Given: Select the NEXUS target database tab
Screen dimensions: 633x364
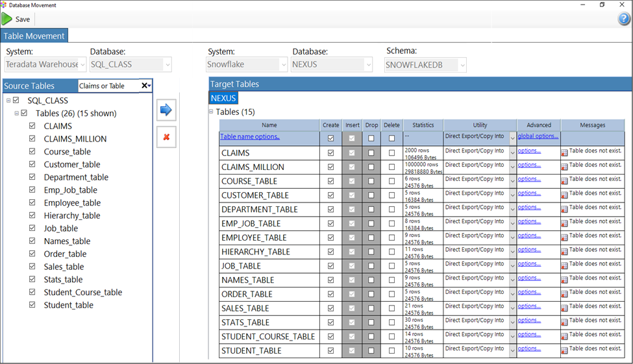Looking at the screenshot, I should tap(223, 98).
